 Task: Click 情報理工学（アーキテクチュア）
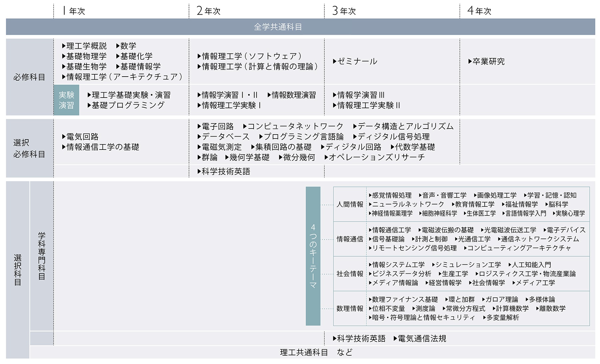[x=122, y=77]
